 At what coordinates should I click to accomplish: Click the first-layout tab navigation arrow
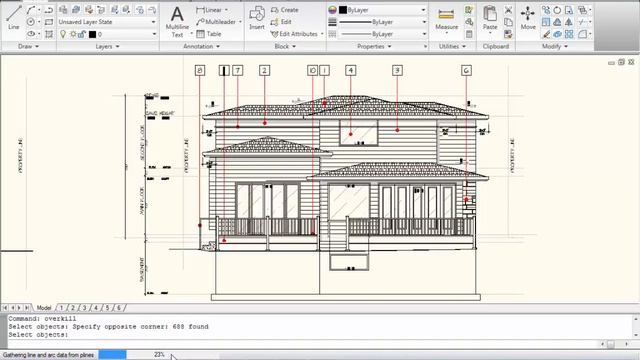5,308
